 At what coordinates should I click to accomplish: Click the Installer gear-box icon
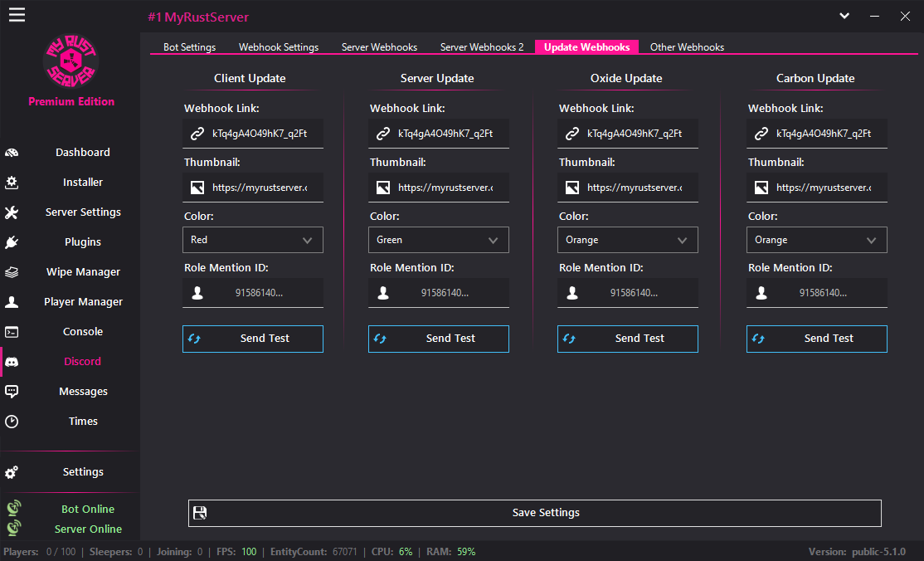pyautogui.click(x=12, y=183)
